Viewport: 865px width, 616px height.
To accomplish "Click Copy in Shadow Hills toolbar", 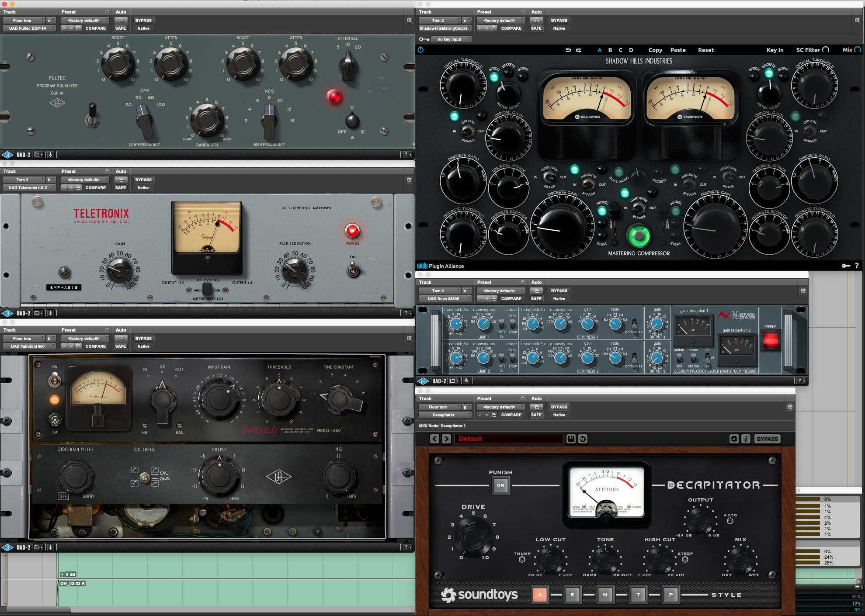I will tap(655, 50).
